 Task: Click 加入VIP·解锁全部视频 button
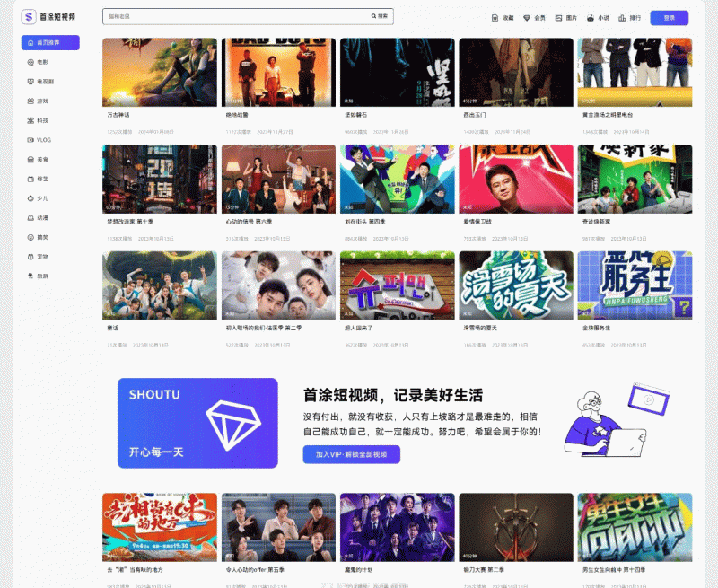pos(351,454)
